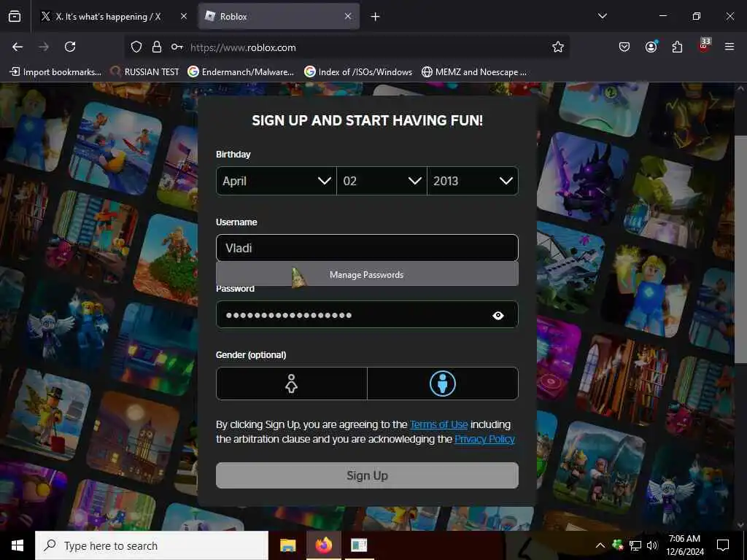Open MEMZ and Noescape bookmark
Image resolution: width=747 pixels, height=560 pixels.
point(474,72)
